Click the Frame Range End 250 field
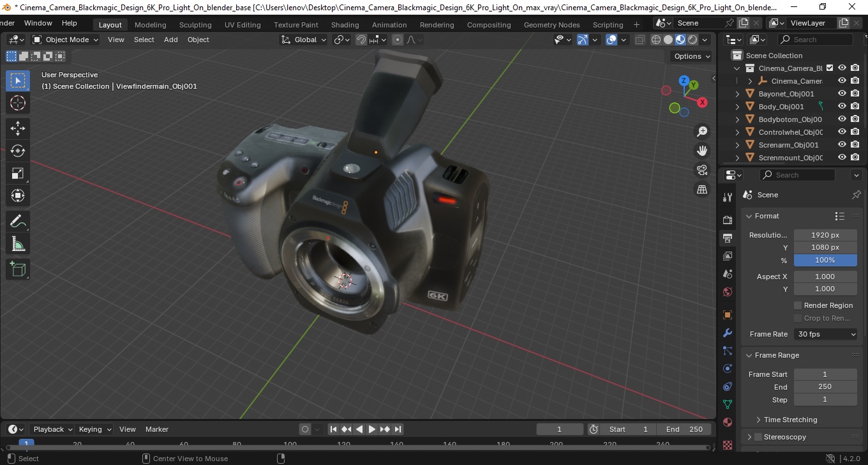This screenshot has width=868, height=465. (825, 386)
